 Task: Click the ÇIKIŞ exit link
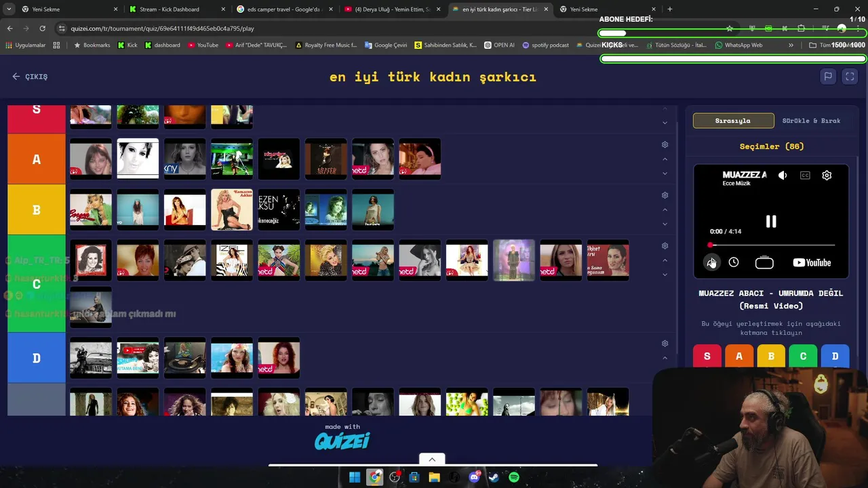point(30,77)
